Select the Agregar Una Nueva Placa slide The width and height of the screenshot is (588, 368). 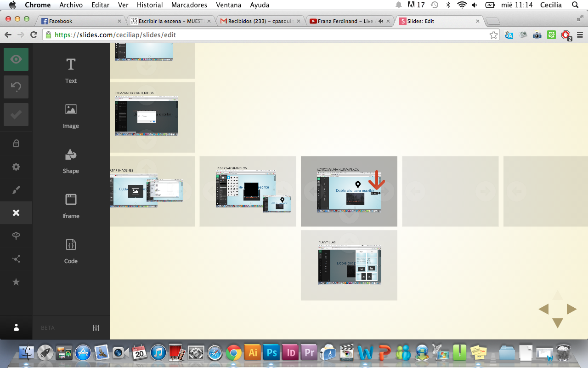click(349, 191)
